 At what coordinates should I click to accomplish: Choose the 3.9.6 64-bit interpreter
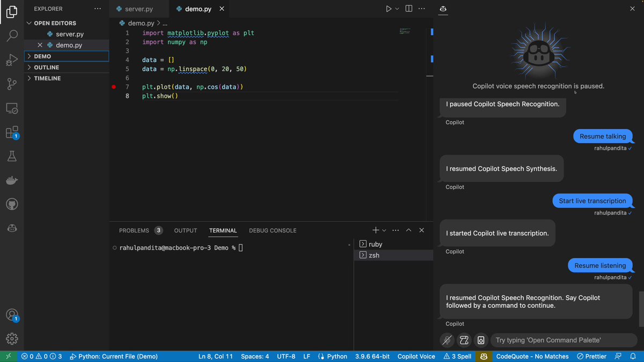(x=374, y=357)
